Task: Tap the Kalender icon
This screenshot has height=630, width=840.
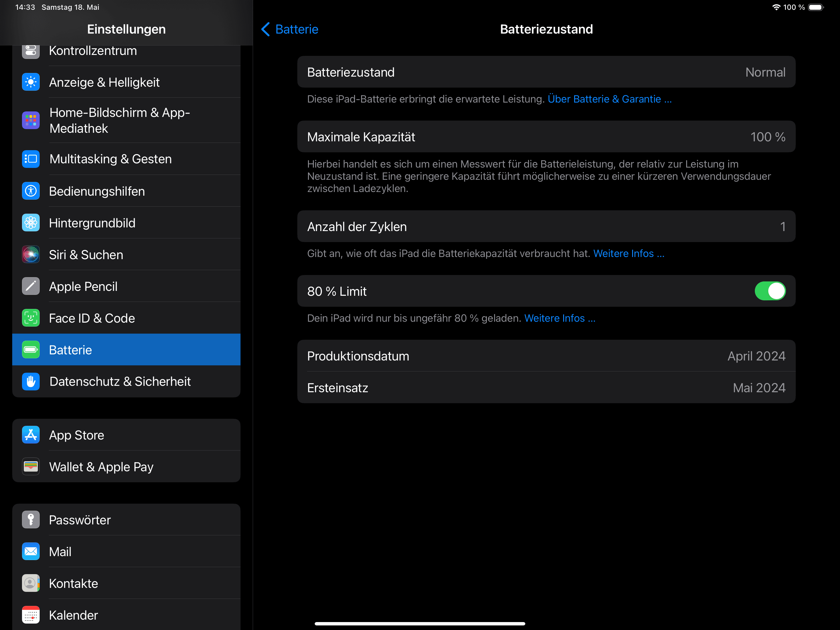Action: click(x=31, y=615)
